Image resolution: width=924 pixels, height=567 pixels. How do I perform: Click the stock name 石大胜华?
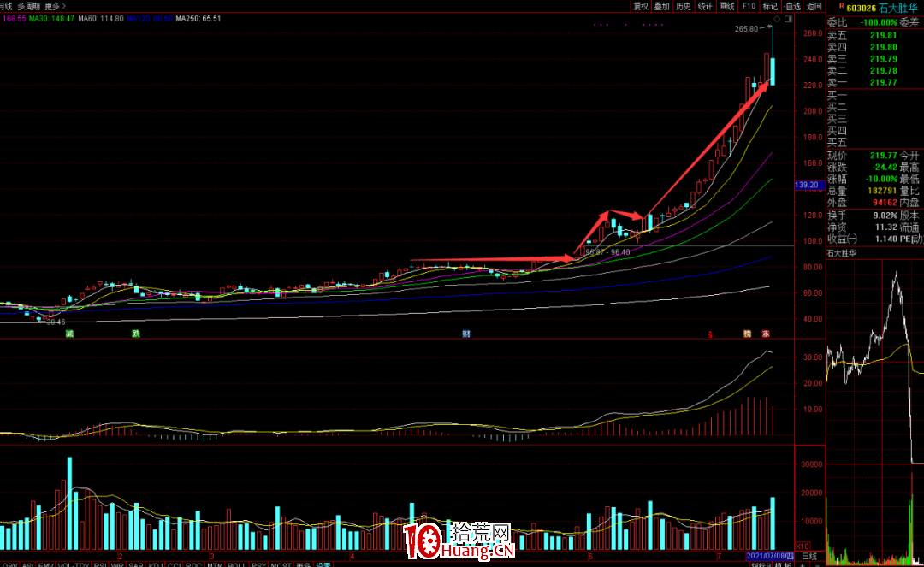898,8
